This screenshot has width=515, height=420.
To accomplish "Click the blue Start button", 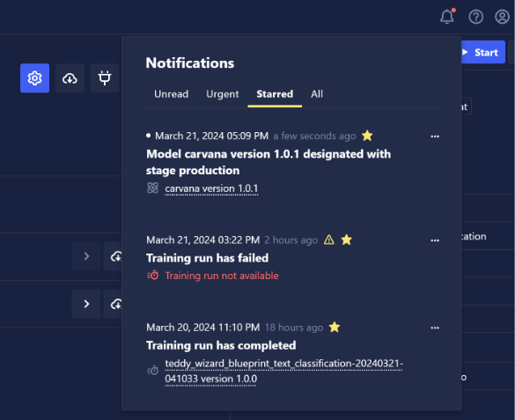I will pos(483,52).
